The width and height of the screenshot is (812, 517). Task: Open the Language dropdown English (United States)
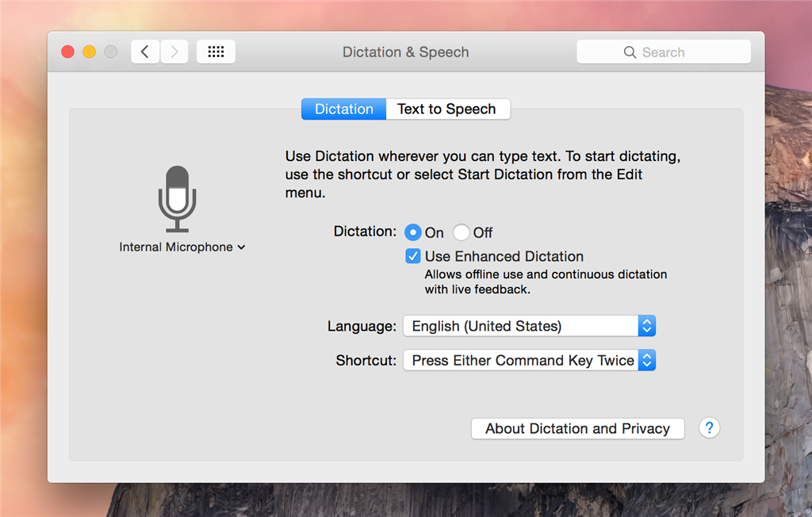pos(529,326)
